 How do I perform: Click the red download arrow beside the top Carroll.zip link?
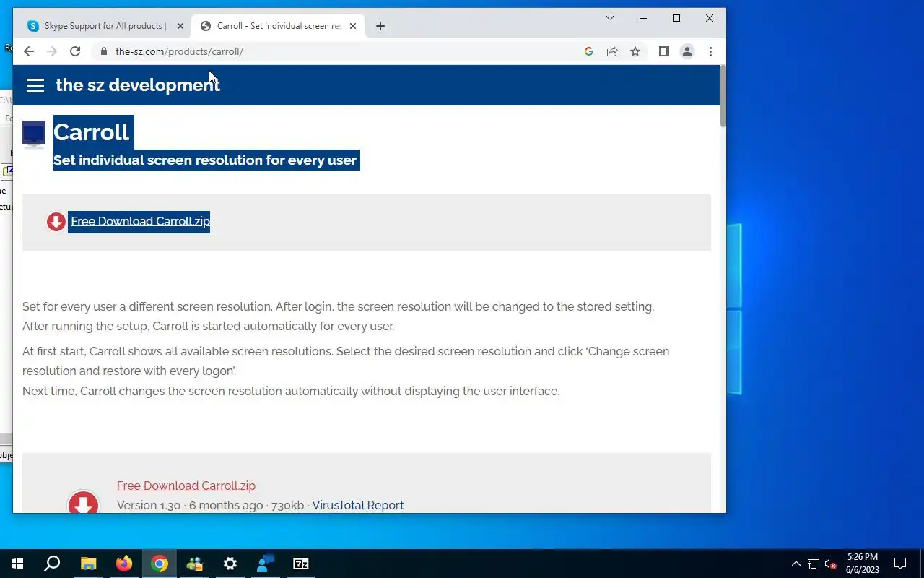(56, 221)
